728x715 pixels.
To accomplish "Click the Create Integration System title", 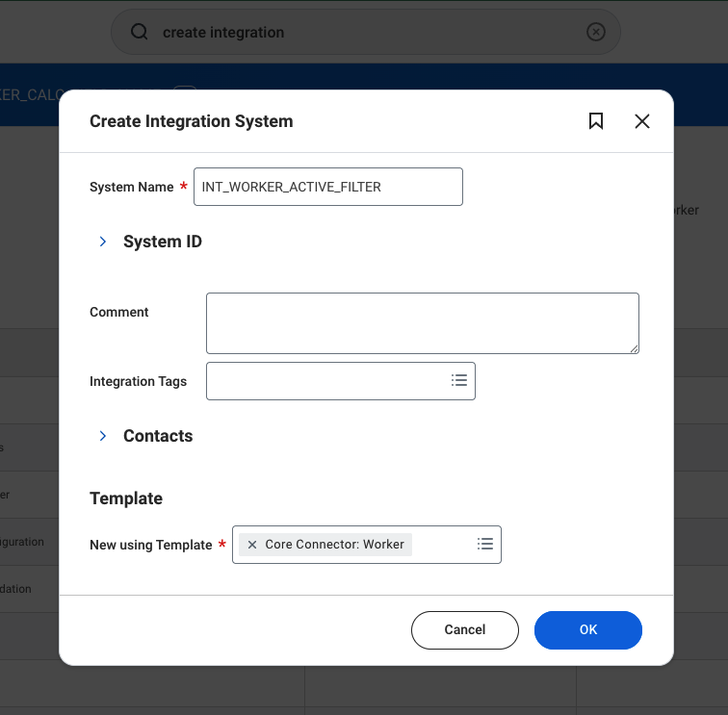I will pyautogui.click(x=192, y=121).
